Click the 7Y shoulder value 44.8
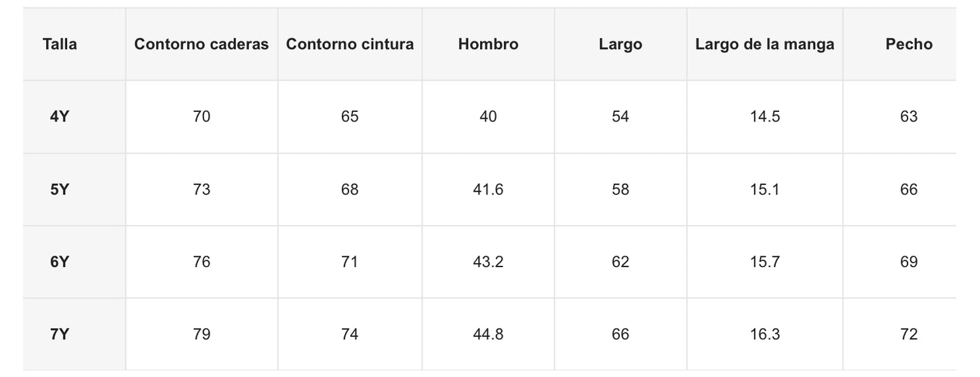 pyautogui.click(x=488, y=334)
